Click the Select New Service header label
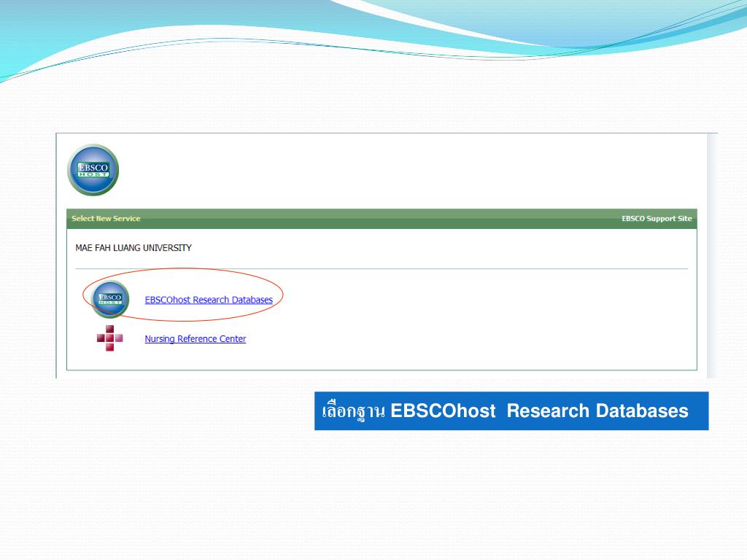This screenshot has height=560, width=747. tap(106, 219)
